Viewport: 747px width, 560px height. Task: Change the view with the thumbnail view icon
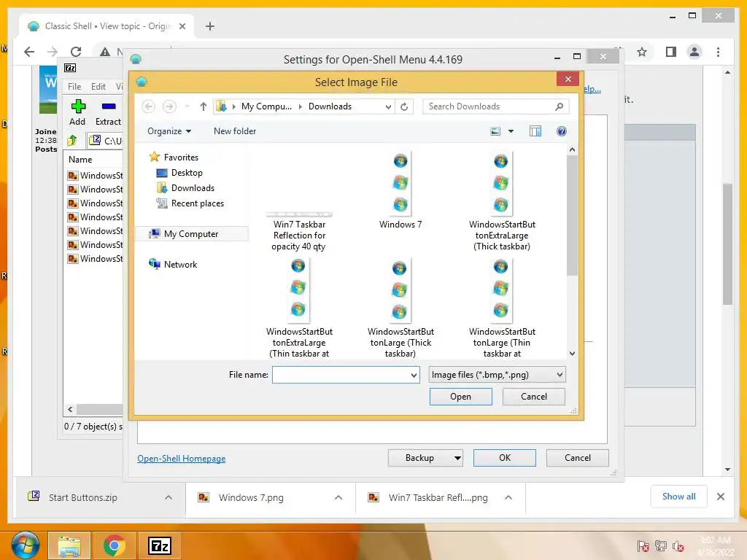pos(495,131)
